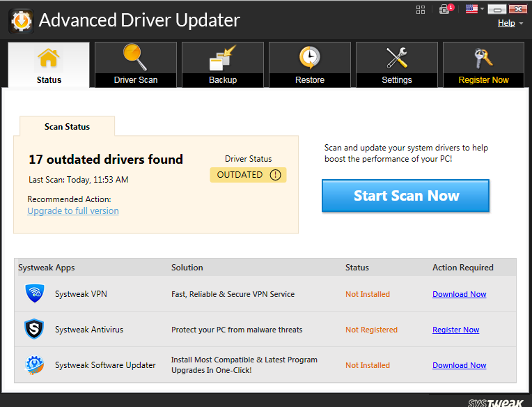Click 'Protect your PC from malware threats' text

click(237, 330)
